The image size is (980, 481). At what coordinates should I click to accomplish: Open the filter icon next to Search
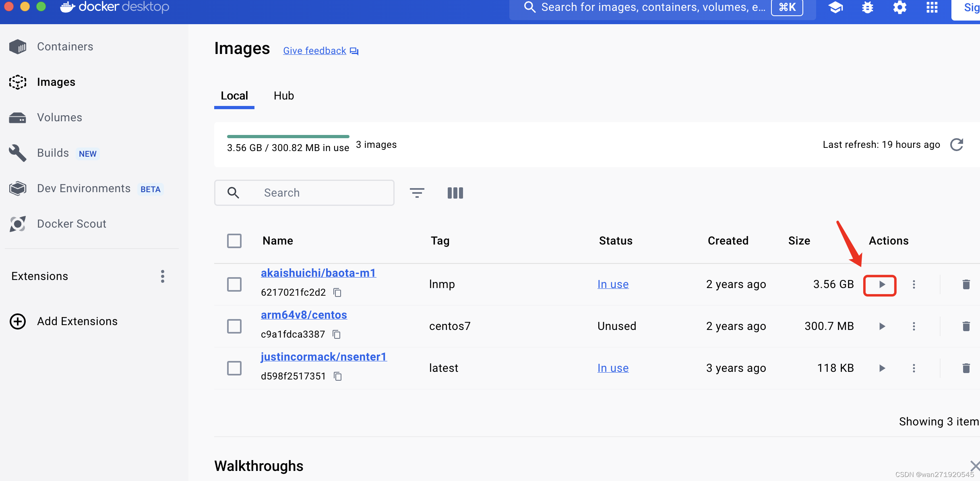click(x=417, y=193)
